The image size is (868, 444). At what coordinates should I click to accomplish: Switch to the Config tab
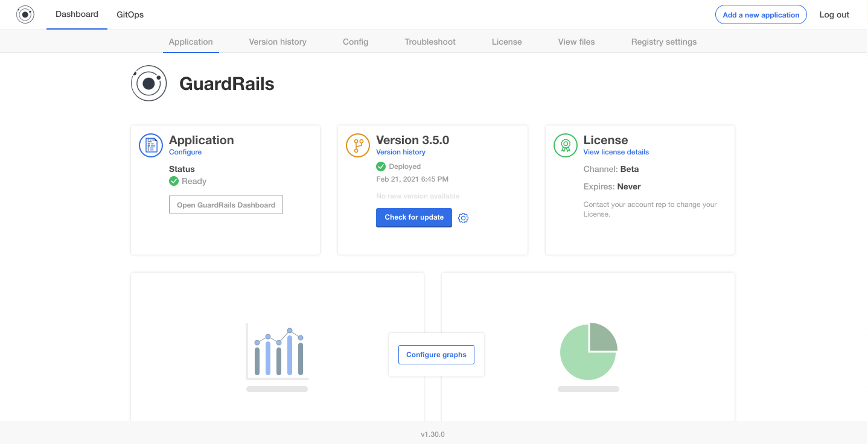[356, 42]
